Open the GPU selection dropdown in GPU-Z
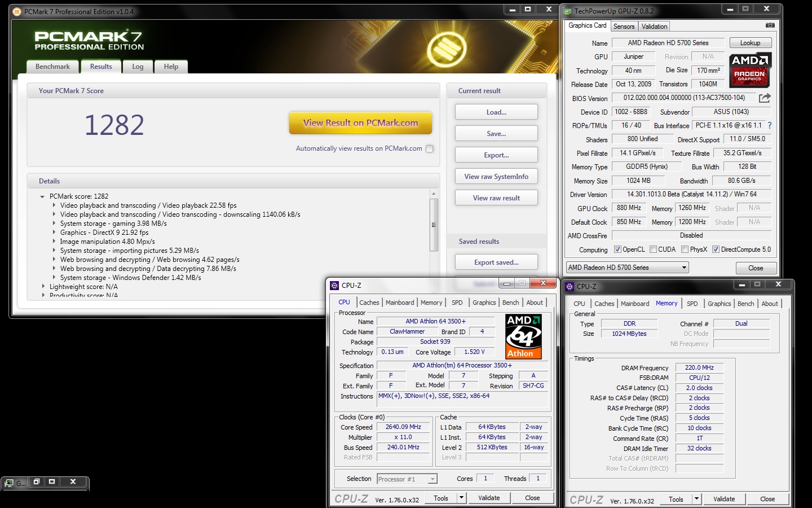812x508 pixels. (628, 268)
